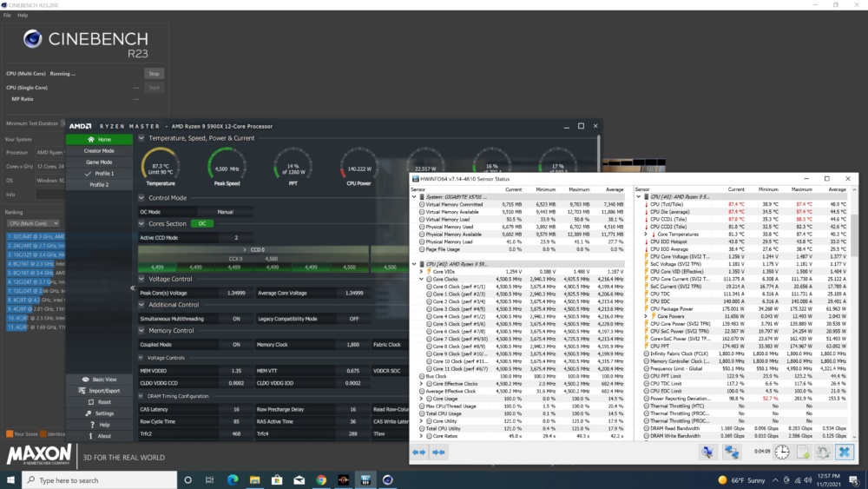Open Windows Start menu

[10, 479]
